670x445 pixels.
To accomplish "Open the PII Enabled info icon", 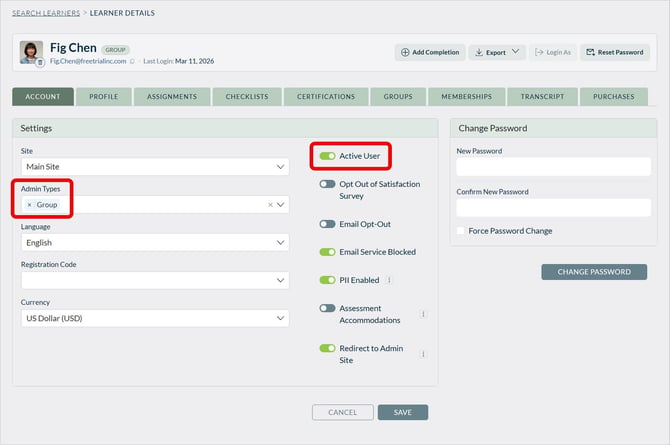I will 389,280.
